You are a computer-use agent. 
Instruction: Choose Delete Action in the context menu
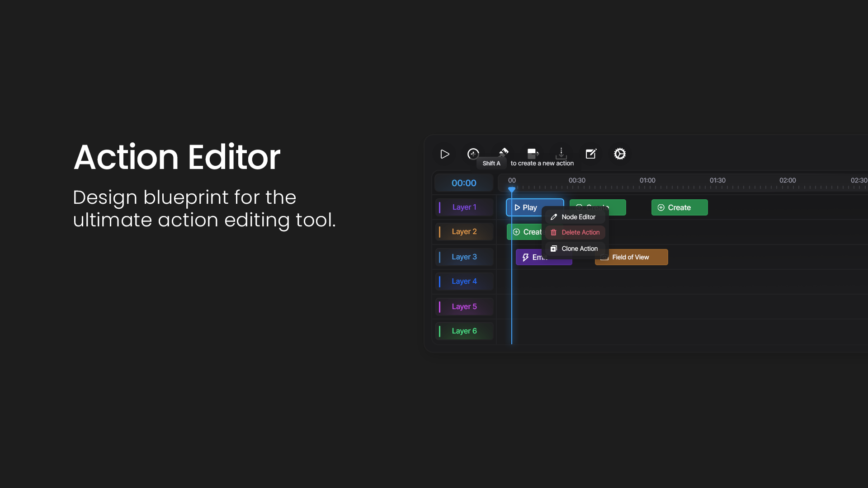coord(580,232)
